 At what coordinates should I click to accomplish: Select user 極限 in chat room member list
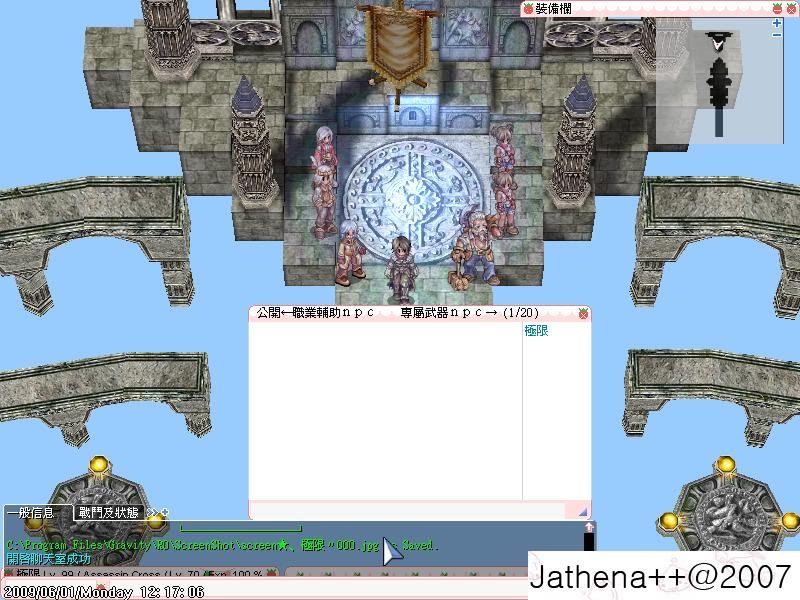tap(536, 331)
